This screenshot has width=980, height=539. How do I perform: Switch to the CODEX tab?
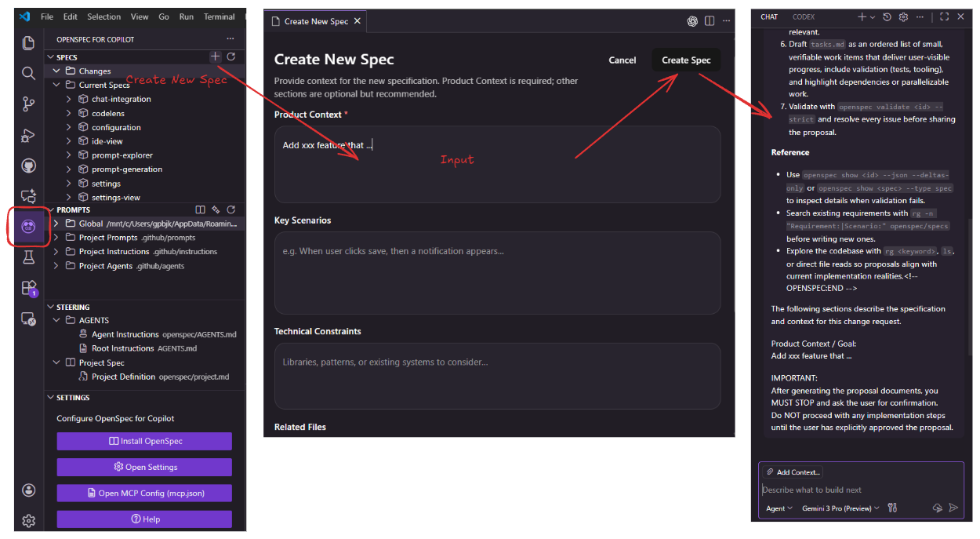pyautogui.click(x=804, y=16)
